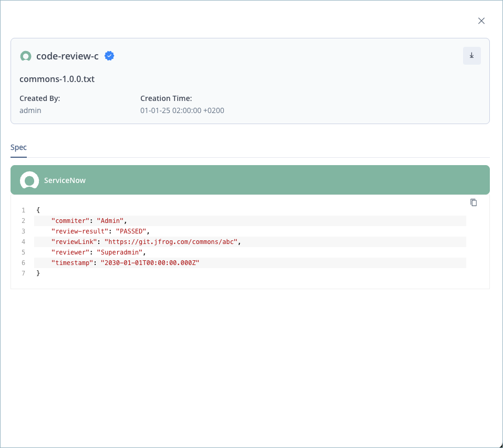
Task: Dismiss the evidence dialog with the X
Action: 481,21
